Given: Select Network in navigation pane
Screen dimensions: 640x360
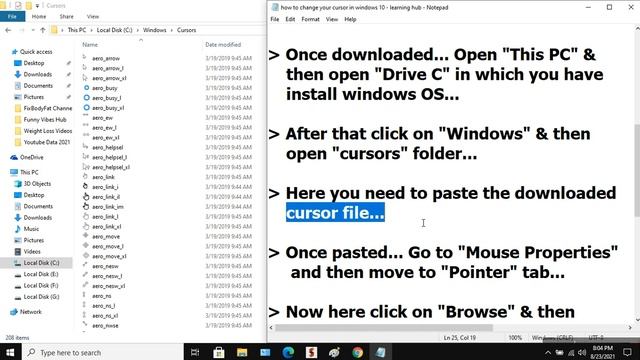Looking at the screenshot, I should pyautogui.click(x=26, y=312).
